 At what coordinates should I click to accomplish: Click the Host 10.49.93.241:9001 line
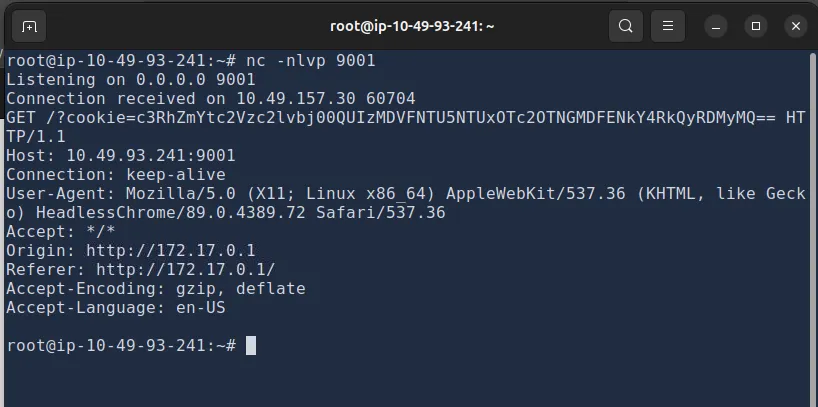[x=121, y=155]
